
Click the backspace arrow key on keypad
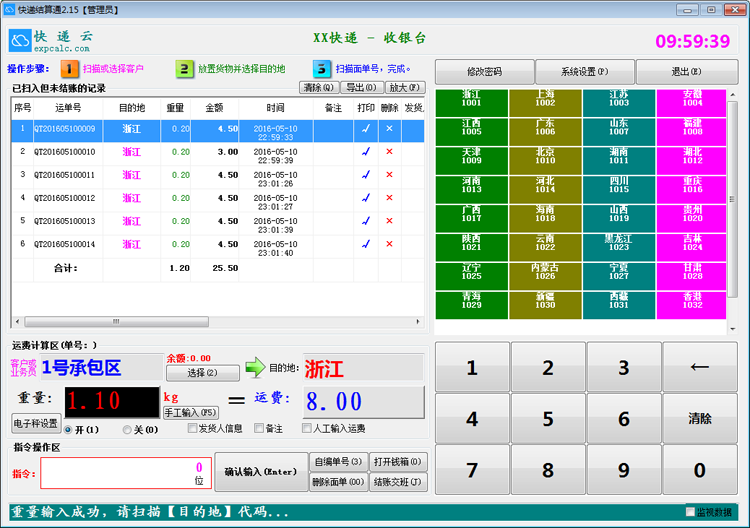(x=699, y=367)
